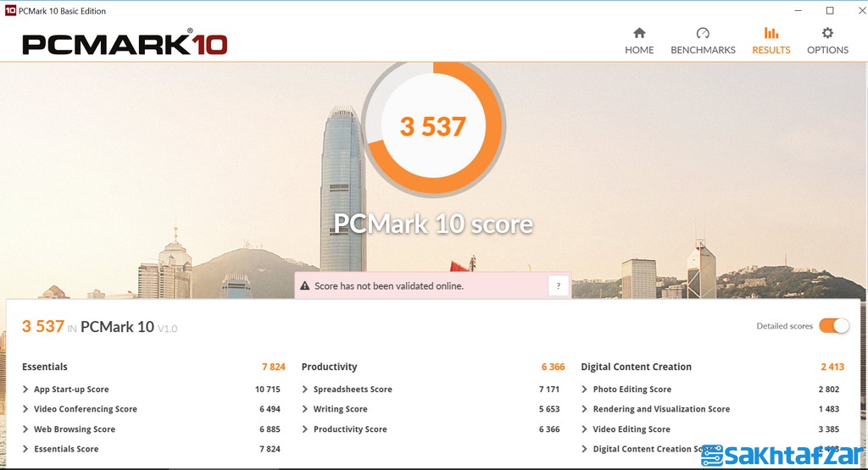Click the Home house icon
Viewport: 868px width, 470px height.
639,33
